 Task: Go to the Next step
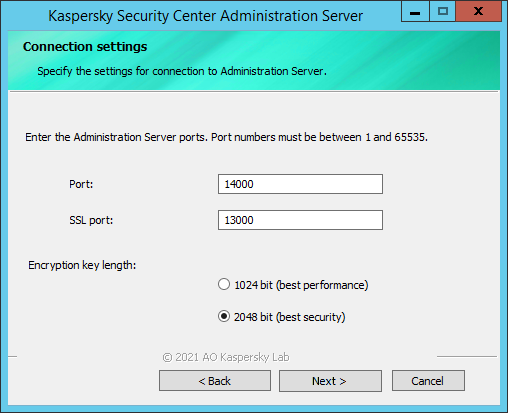click(330, 381)
